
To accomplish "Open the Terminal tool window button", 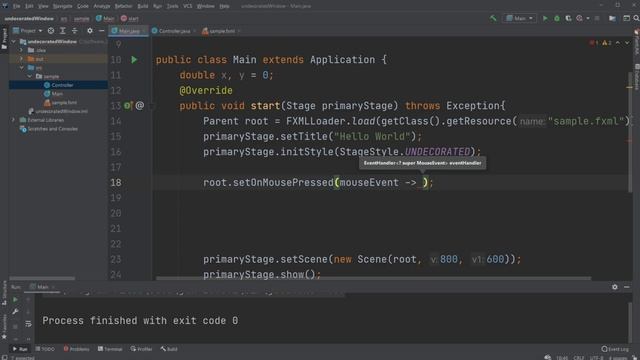I will [110, 349].
